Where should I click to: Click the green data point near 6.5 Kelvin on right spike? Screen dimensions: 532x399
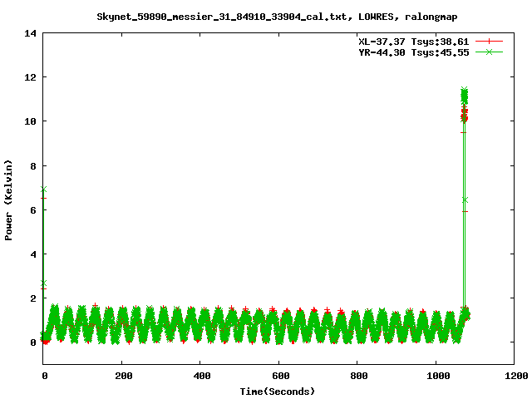click(465, 200)
